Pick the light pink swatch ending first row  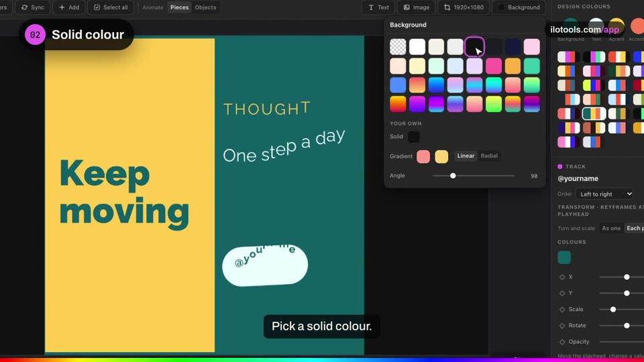coord(531,47)
